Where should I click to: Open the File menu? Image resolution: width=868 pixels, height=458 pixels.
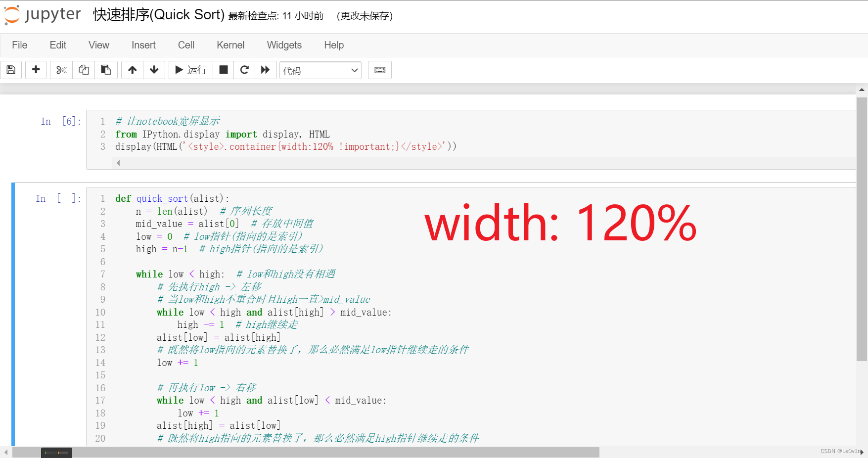pyautogui.click(x=20, y=45)
